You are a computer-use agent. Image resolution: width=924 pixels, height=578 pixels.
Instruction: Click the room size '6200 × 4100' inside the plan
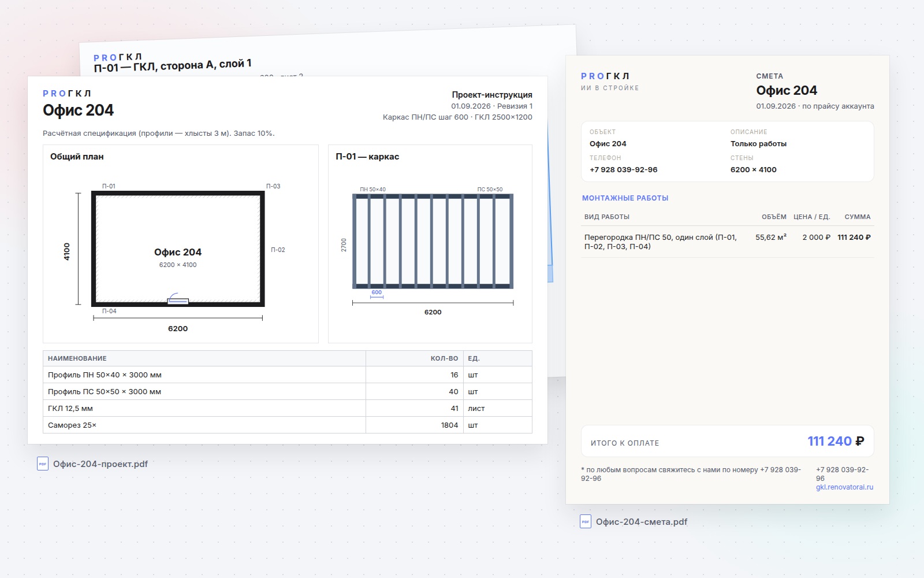pyautogui.click(x=178, y=265)
